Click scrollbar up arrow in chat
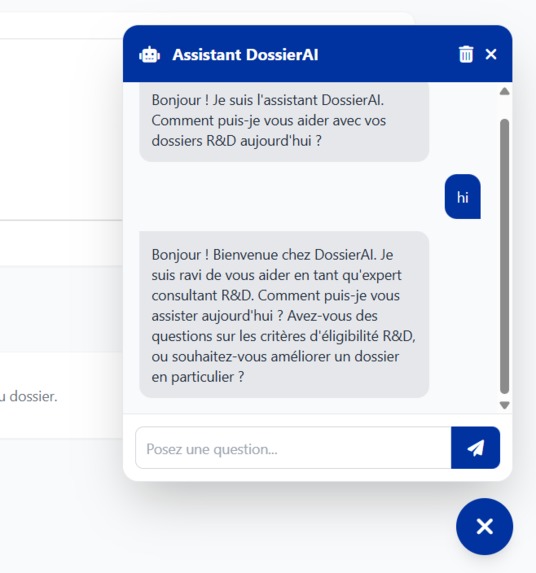Screen dimensions: 536x573 [x=505, y=91]
